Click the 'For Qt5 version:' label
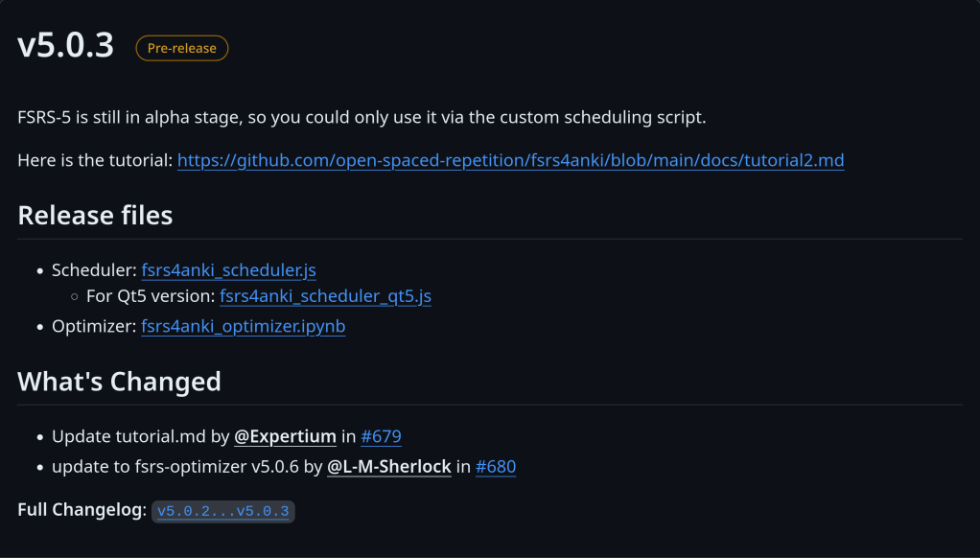 click(150, 296)
